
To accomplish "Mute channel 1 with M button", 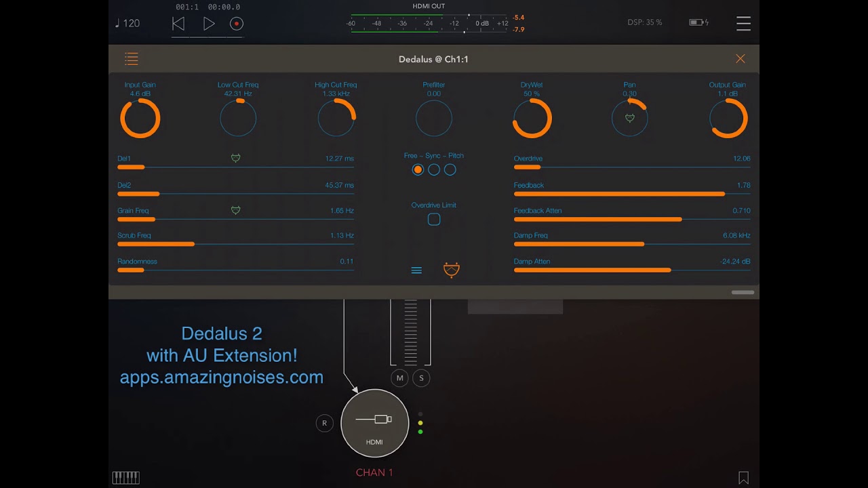I will [399, 378].
